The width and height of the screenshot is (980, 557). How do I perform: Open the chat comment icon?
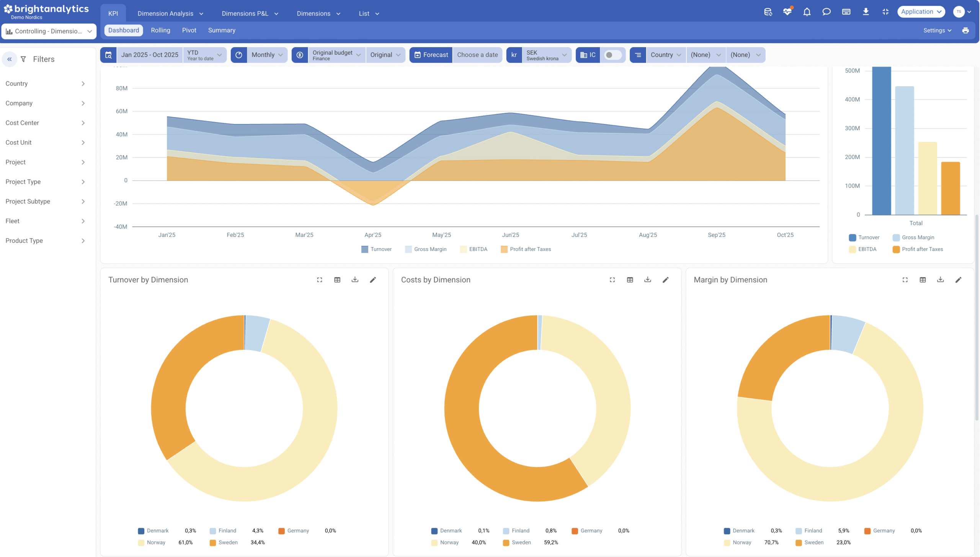pos(826,12)
